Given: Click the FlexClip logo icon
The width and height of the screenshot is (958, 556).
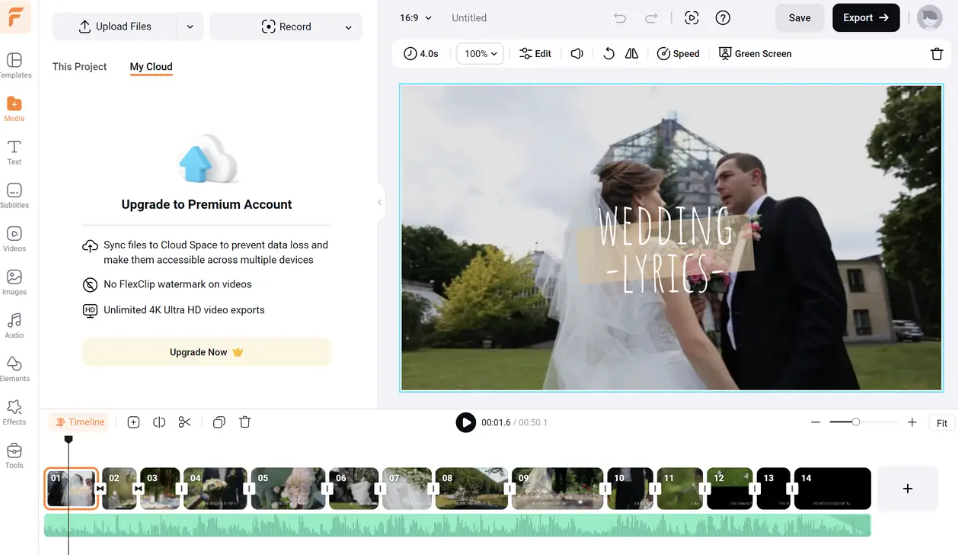Looking at the screenshot, I should pos(15,16).
